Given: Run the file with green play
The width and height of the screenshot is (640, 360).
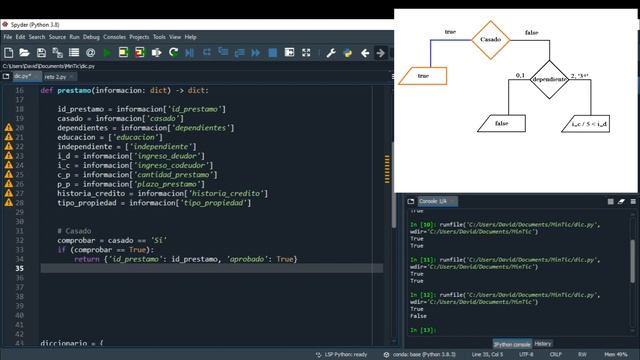Looking at the screenshot, I should [107, 53].
